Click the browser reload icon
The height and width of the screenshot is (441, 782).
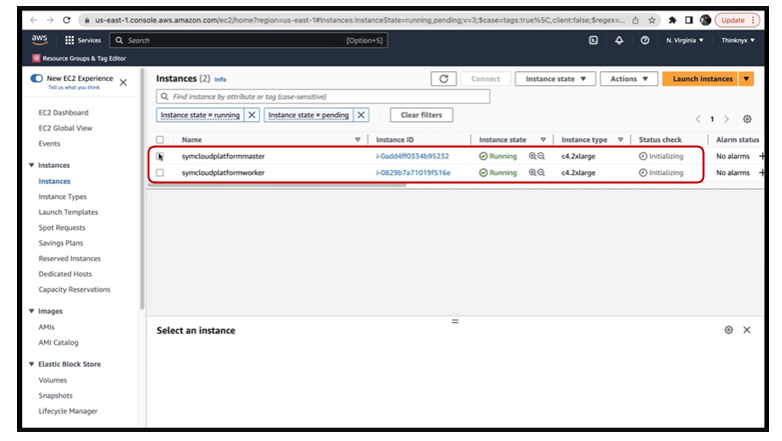[x=66, y=20]
